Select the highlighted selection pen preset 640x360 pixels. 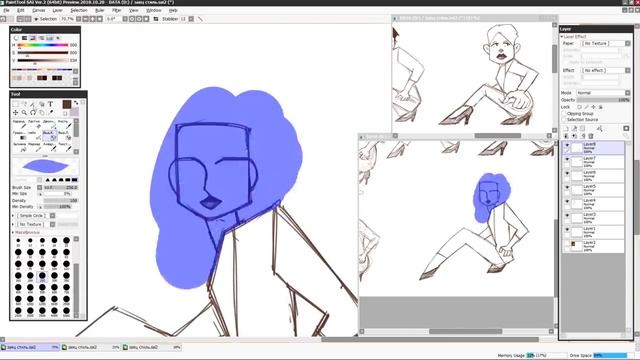click(50, 136)
